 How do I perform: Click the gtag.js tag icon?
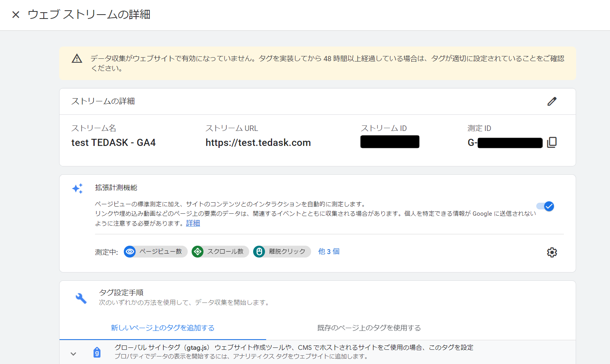pos(97,352)
